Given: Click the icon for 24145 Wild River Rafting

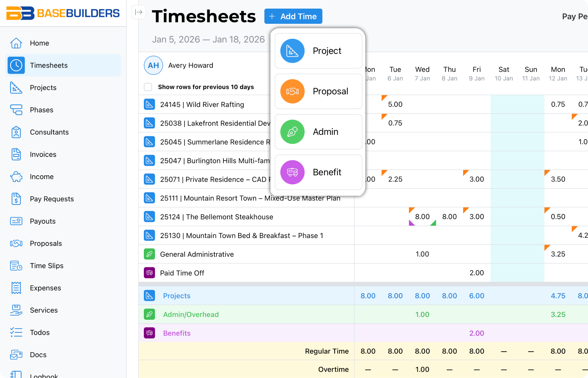Looking at the screenshot, I should 149,104.
